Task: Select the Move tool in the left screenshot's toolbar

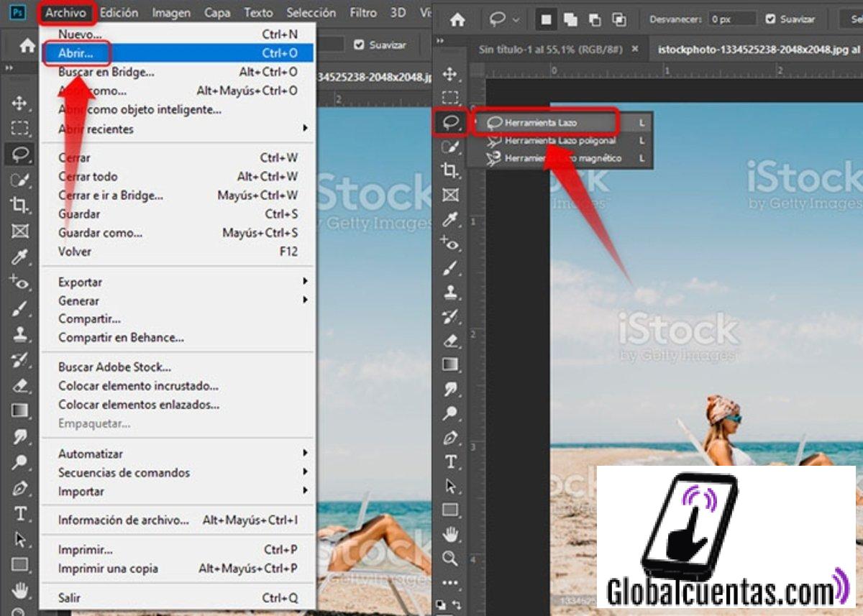Action: 19,103
